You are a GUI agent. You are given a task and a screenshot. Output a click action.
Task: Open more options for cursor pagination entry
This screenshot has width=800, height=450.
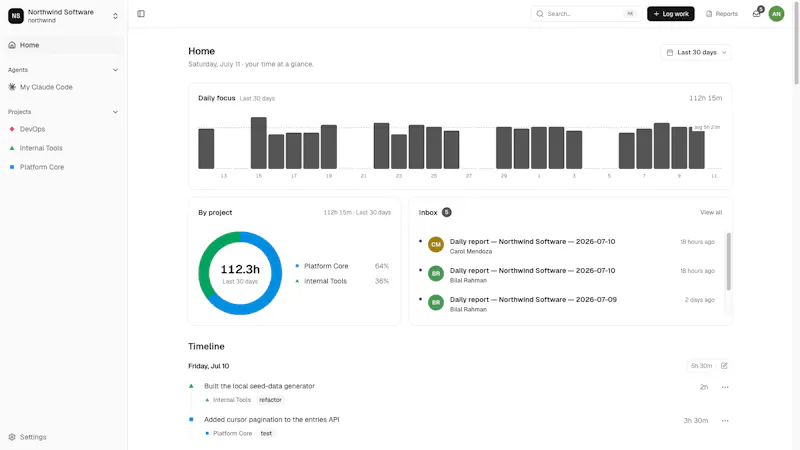coord(725,421)
